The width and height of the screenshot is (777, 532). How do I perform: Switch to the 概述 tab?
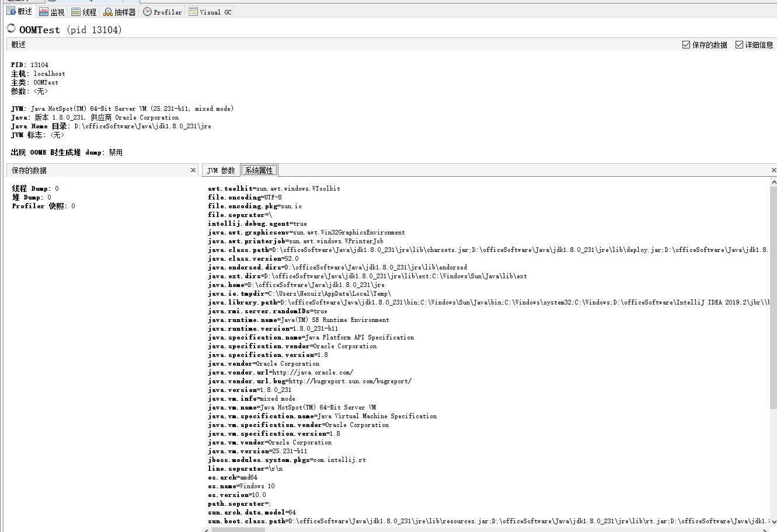point(19,12)
